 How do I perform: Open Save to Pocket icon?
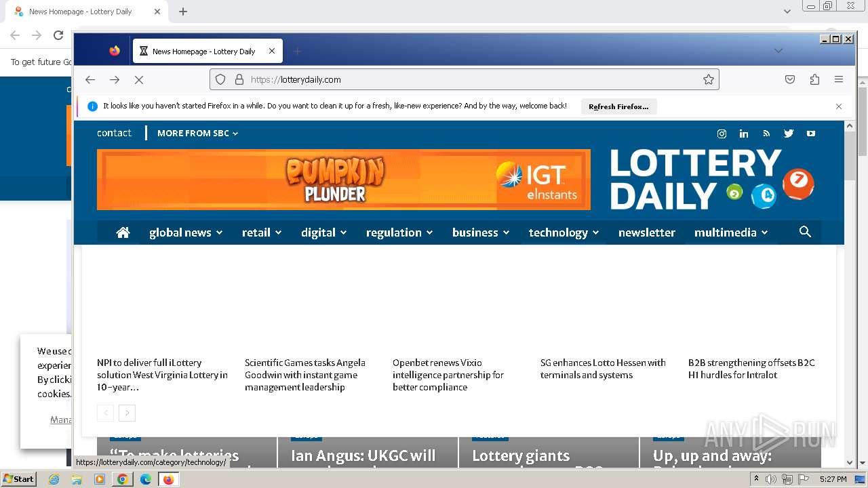790,79
